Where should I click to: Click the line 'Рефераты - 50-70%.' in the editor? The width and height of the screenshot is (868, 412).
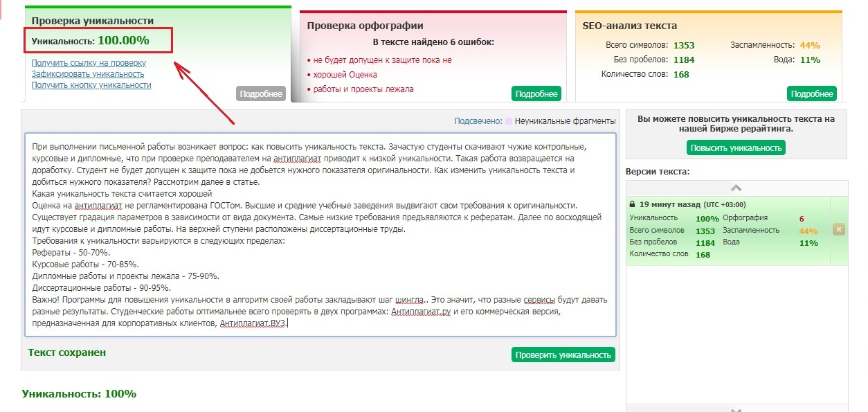point(71,253)
